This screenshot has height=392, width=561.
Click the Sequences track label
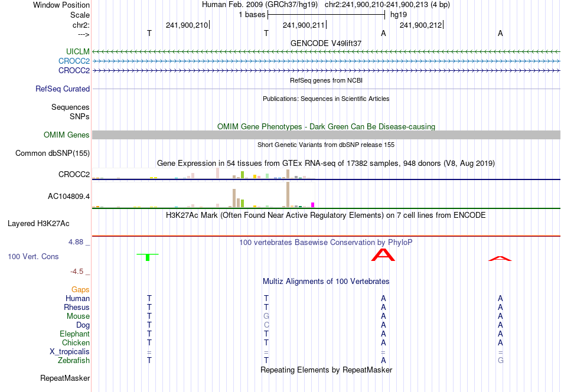coord(70,107)
